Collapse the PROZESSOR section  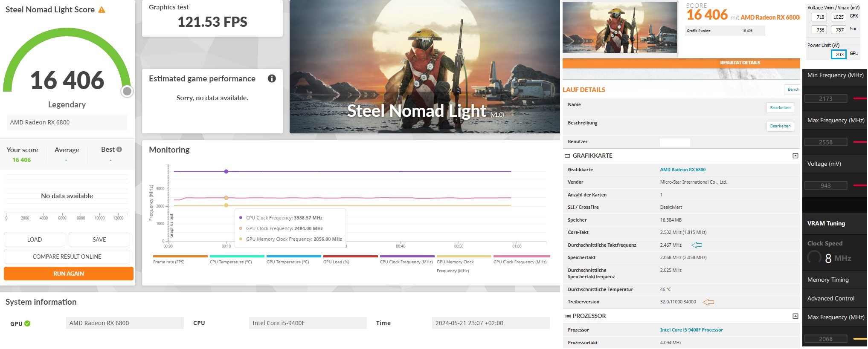coord(795,316)
